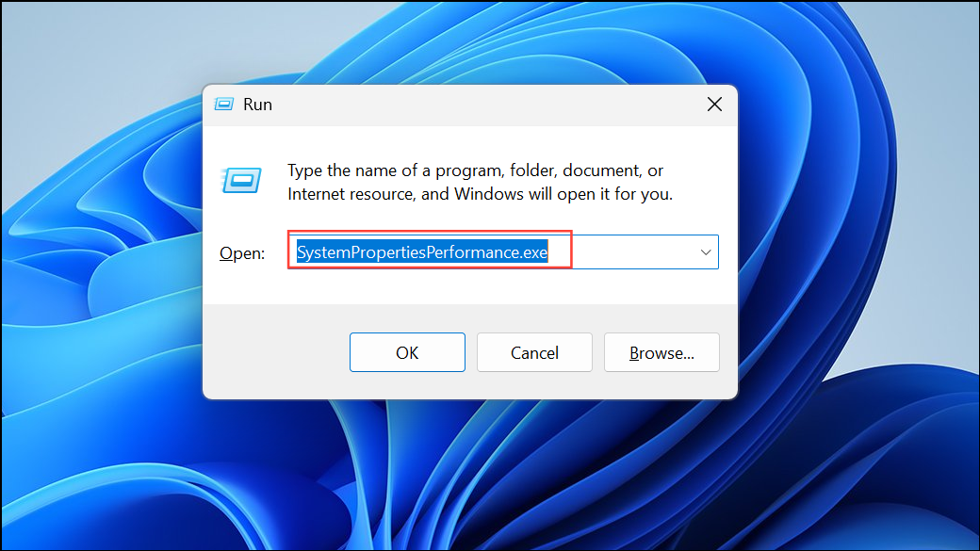Click the Cancel button
The image size is (980, 551).
point(534,352)
